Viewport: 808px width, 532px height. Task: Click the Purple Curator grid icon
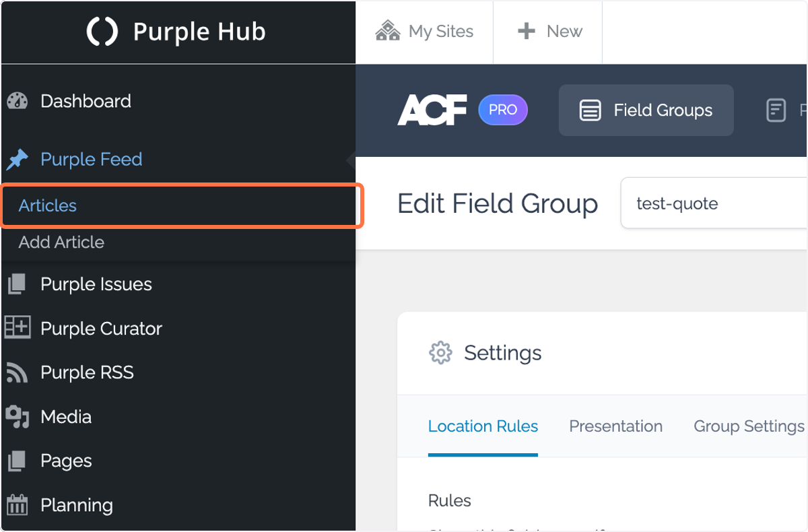tap(18, 328)
